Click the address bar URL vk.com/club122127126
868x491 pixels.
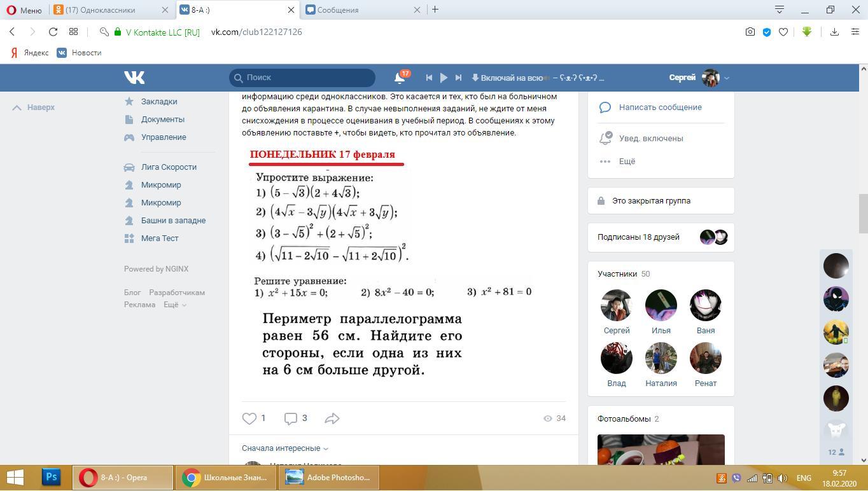(x=256, y=32)
